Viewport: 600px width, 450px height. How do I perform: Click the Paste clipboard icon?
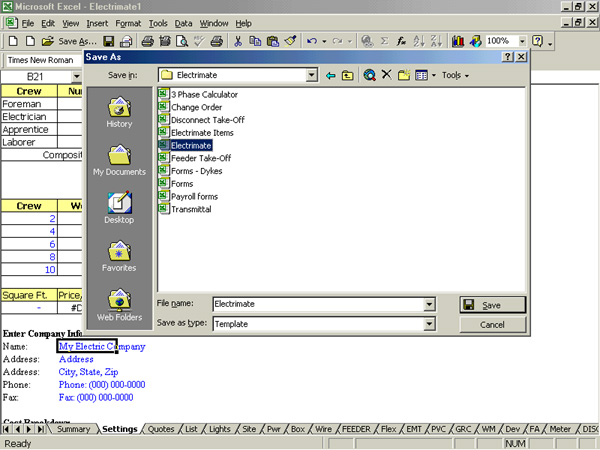(272, 41)
